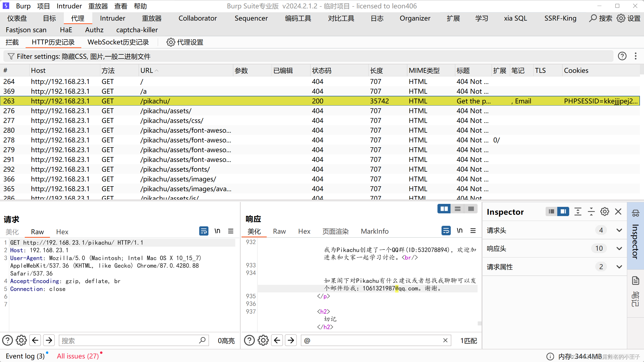The image size is (644, 362).
Task: Open the filter bar kebab menu
Action: pos(636,56)
